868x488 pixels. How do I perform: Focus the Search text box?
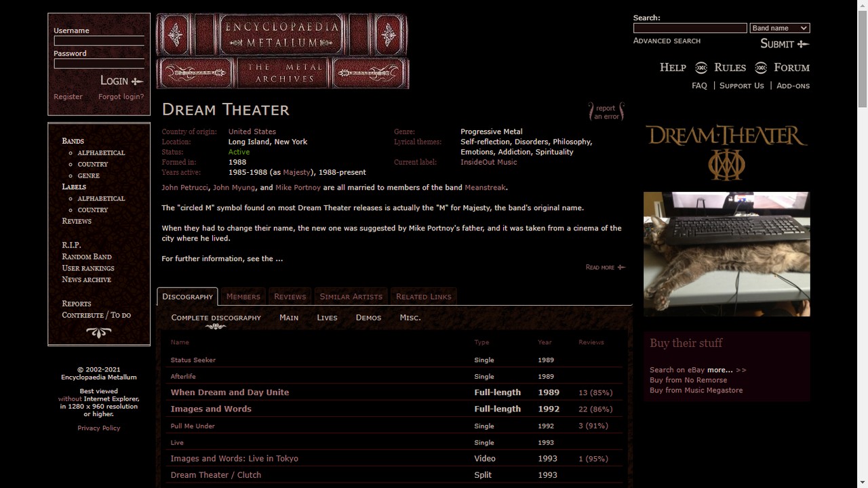coord(690,28)
